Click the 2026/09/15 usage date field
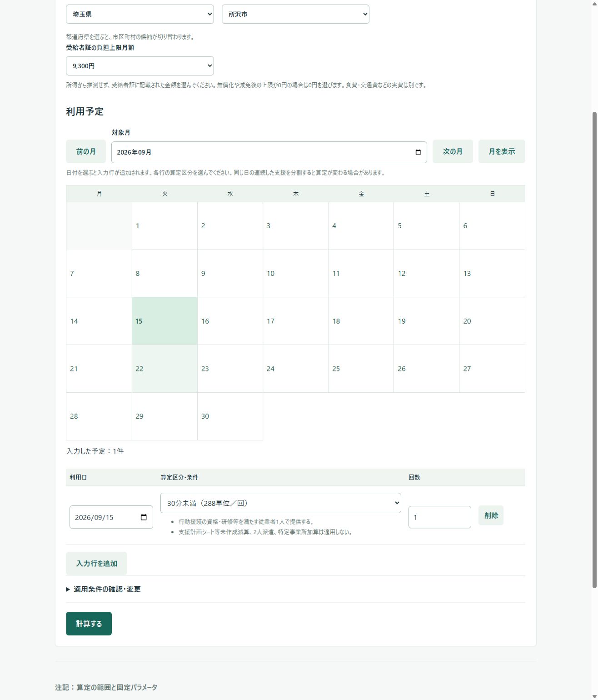This screenshot has height=700, width=598. click(111, 517)
